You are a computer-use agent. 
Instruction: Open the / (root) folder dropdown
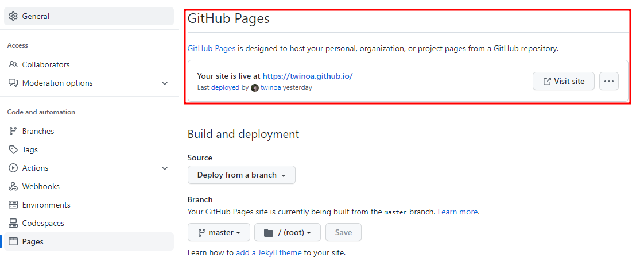(x=288, y=233)
